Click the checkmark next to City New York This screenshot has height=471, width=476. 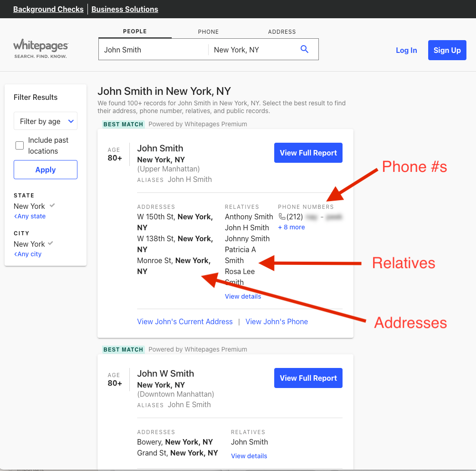coord(51,243)
